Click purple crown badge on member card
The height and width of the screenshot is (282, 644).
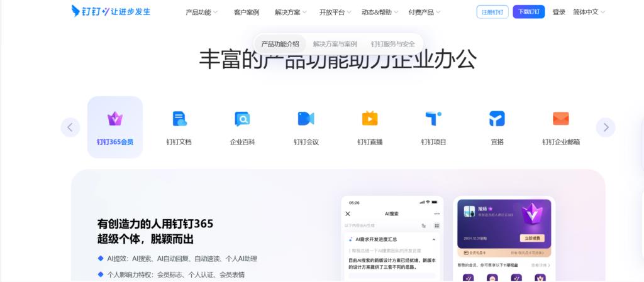pyautogui.click(x=532, y=214)
